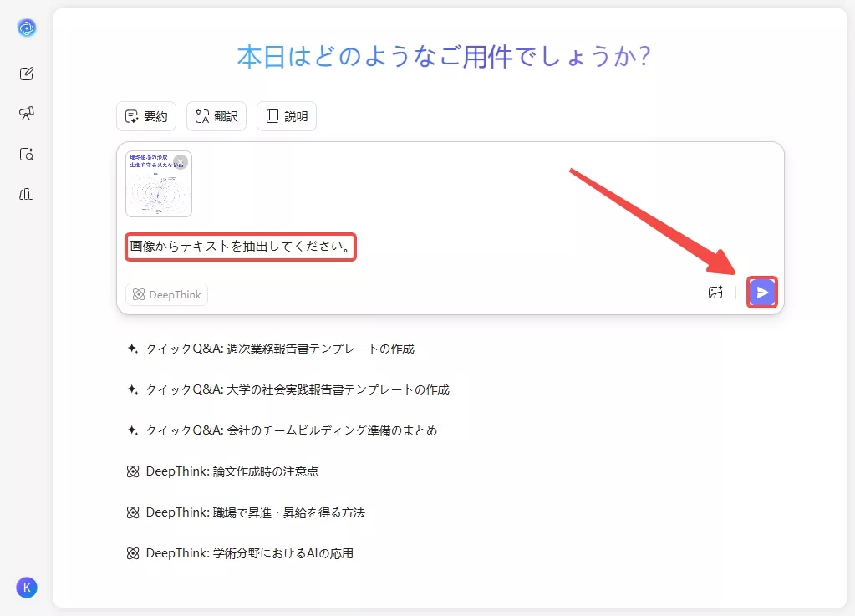Open a new chat from the sidebar compose icon
The height and width of the screenshot is (616, 855).
(26, 73)
